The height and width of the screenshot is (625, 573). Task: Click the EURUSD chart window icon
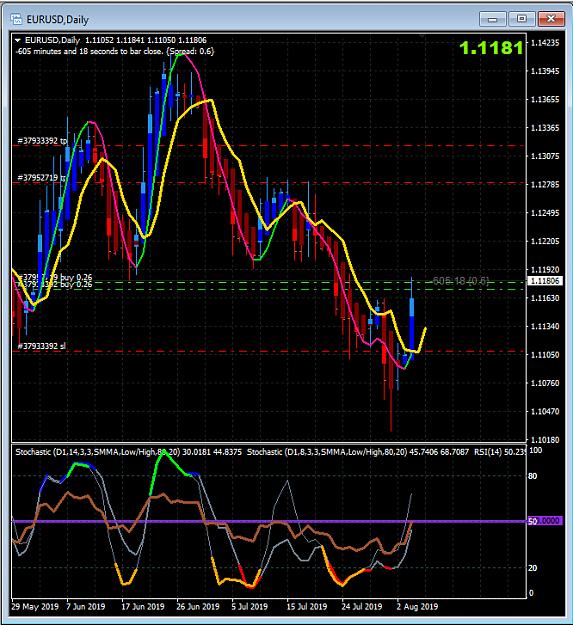click(x=16, y=19)
